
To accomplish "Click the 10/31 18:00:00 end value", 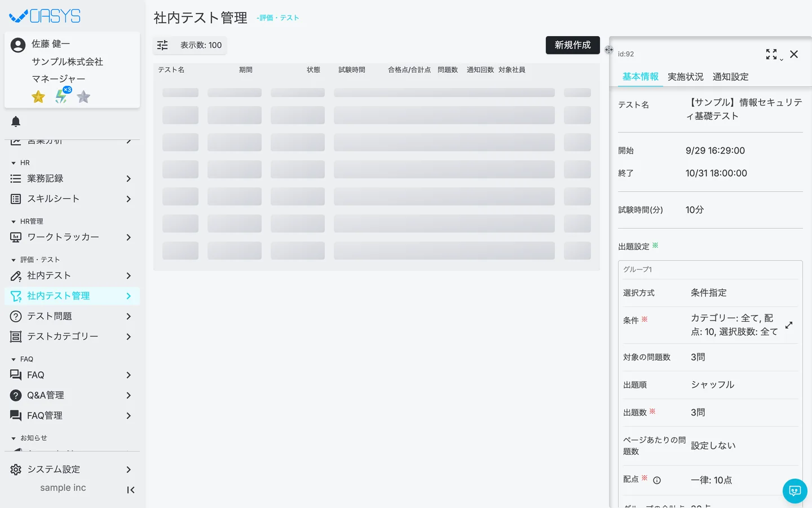I will 716,173.
